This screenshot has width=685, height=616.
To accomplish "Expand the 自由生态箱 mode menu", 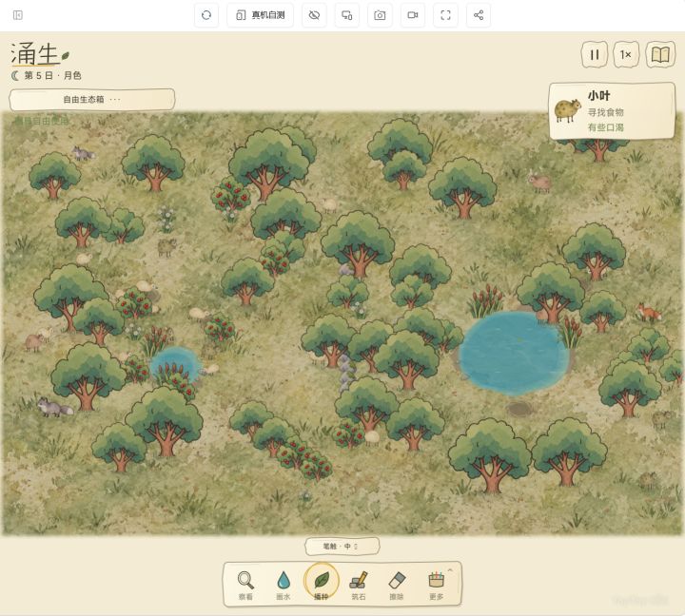I will [91, 100].
